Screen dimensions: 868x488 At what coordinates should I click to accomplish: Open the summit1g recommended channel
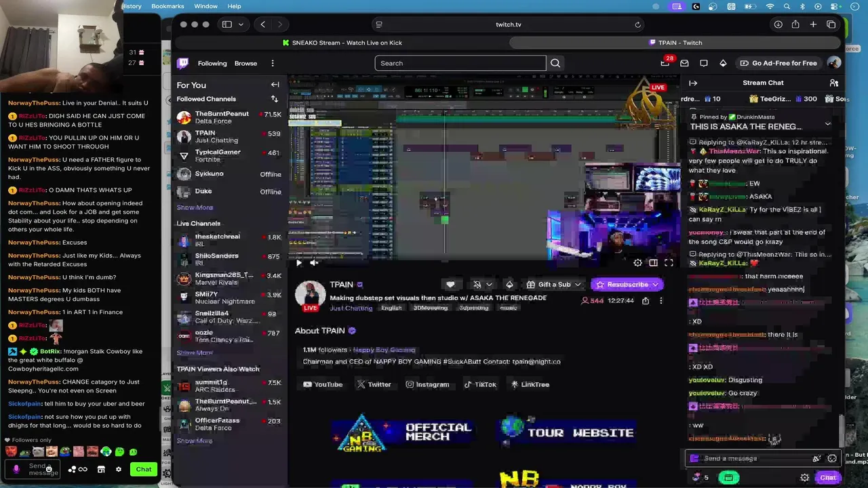[x=229, y=386]
